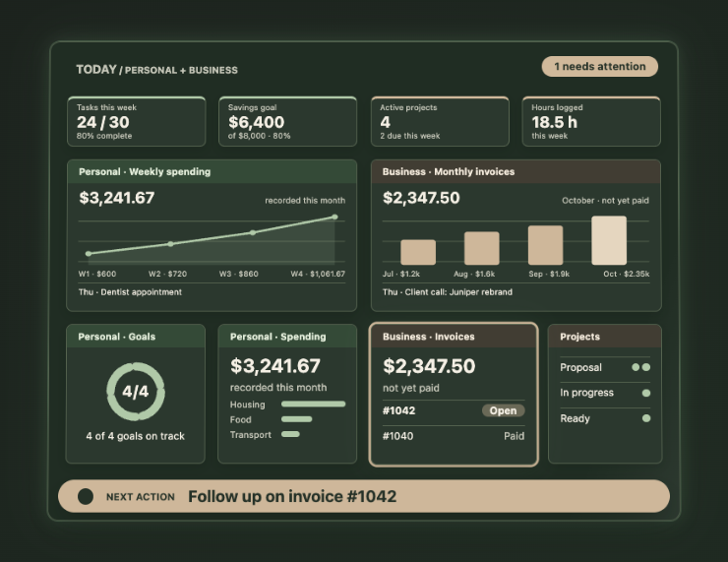
Task: Click the 'Personal · Spending' panel header
Action: [287, 337]
